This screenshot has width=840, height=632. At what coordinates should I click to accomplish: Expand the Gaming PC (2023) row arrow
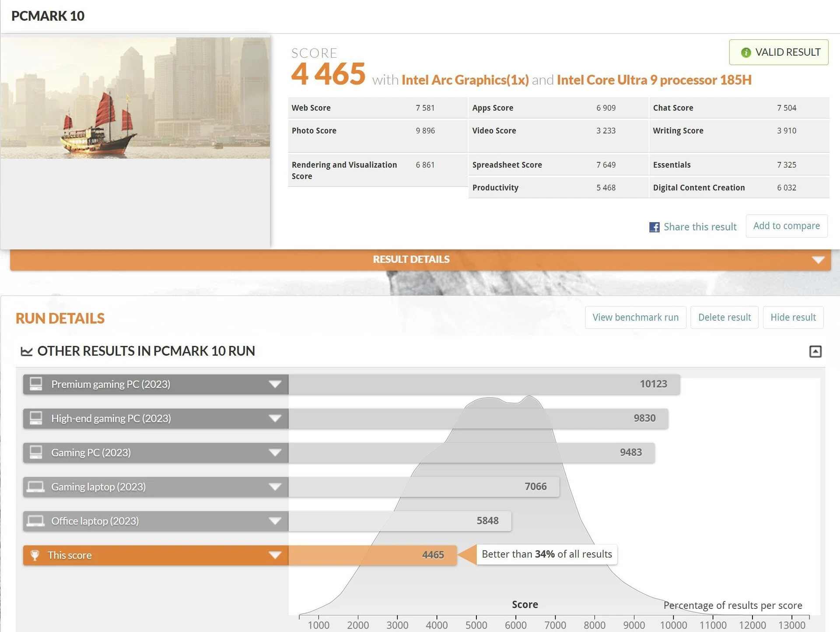[275, 453]
